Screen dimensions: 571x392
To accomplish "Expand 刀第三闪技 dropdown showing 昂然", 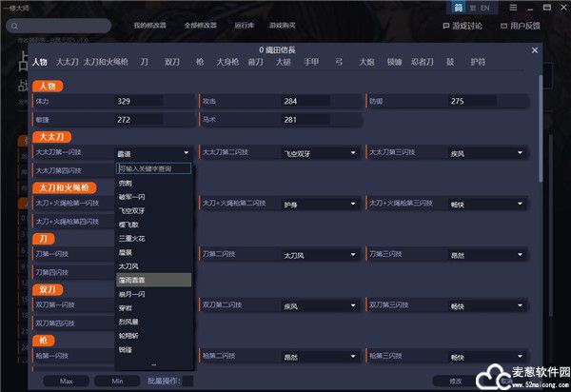I will tap(520, 254).
